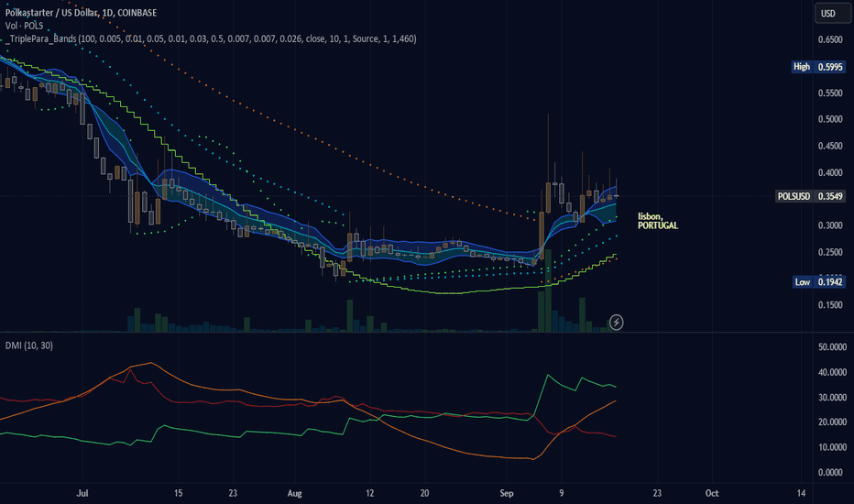Click the 0.1500 price scale label
This screenshot has width=854, height=504.
(x=830, y=305)
